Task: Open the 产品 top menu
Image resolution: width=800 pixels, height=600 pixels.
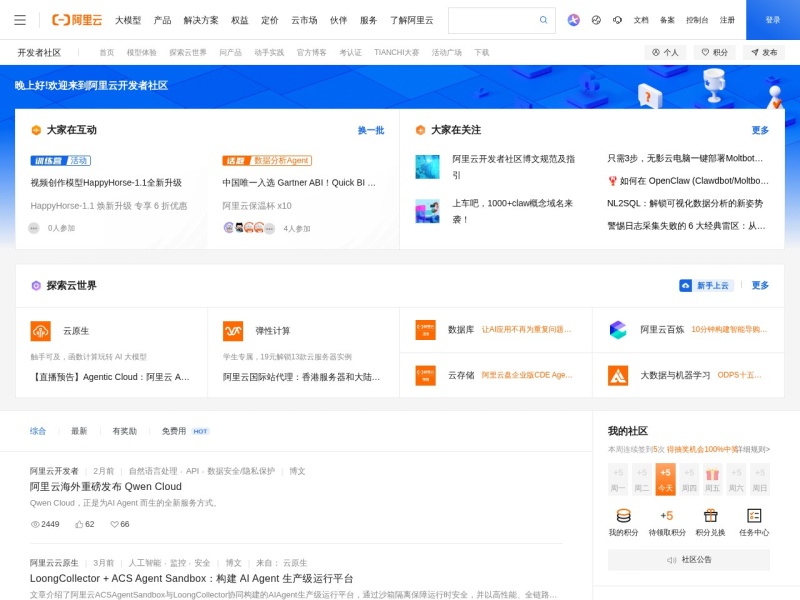Action: click(162, 20)
